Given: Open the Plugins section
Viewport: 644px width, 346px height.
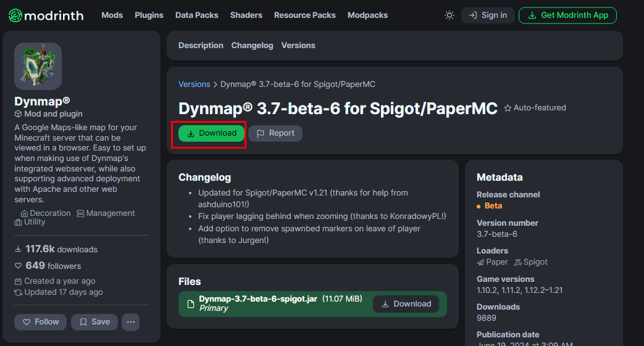Looking at the screenshot, I should [x=149, y=15].
